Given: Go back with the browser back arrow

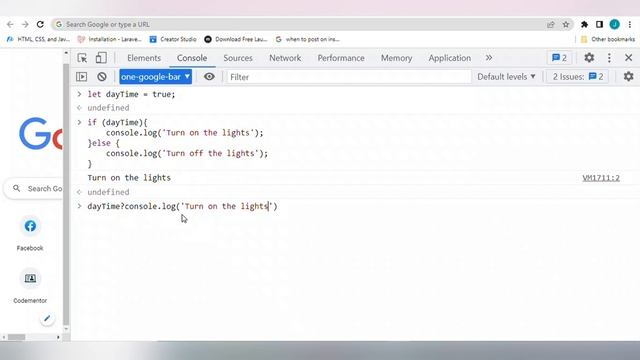Looking at the screenshot, I should click(10, 24).
